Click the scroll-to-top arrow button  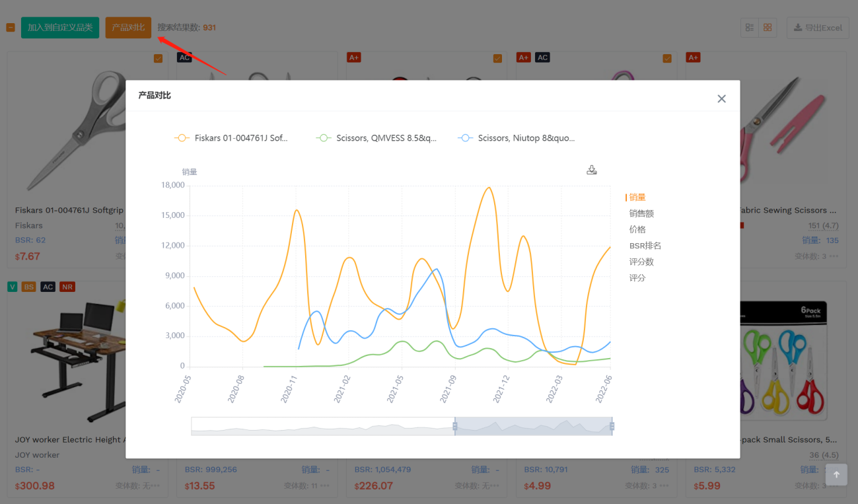[836, 474]
